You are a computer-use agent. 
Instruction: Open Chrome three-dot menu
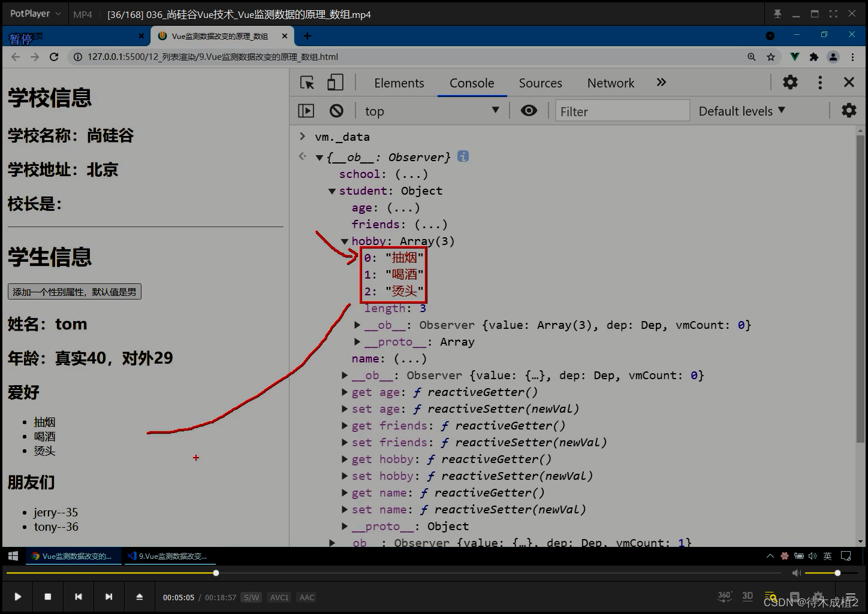point(853,57)
